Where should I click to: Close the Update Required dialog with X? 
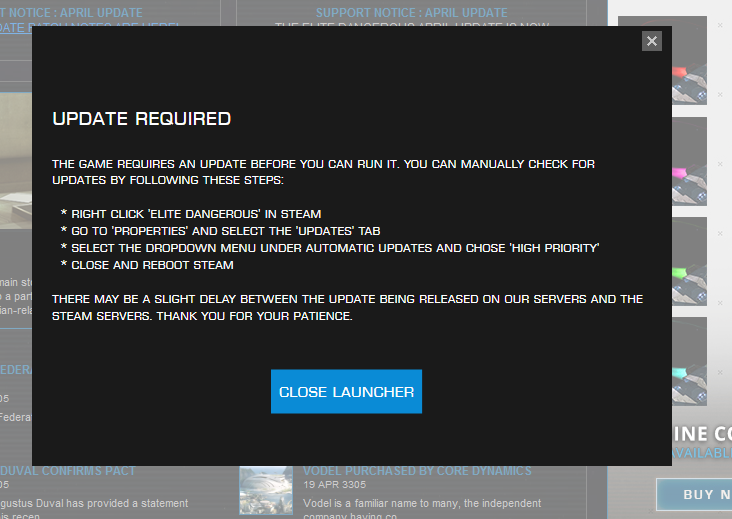click(x=652, y=41)
